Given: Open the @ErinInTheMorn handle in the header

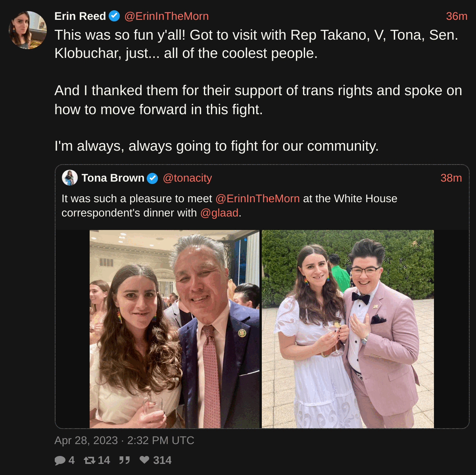Looking at the screenshot, I should [167, 16].
